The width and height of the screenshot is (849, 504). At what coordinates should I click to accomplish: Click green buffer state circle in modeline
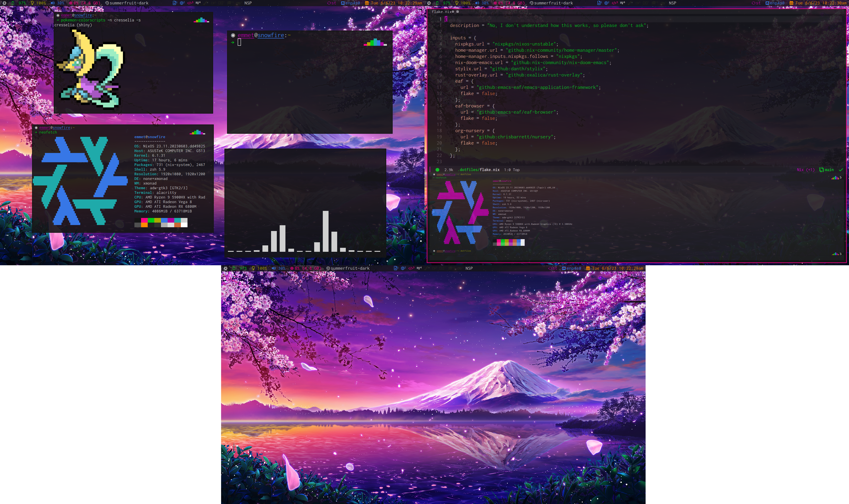(x=437, y=170)
